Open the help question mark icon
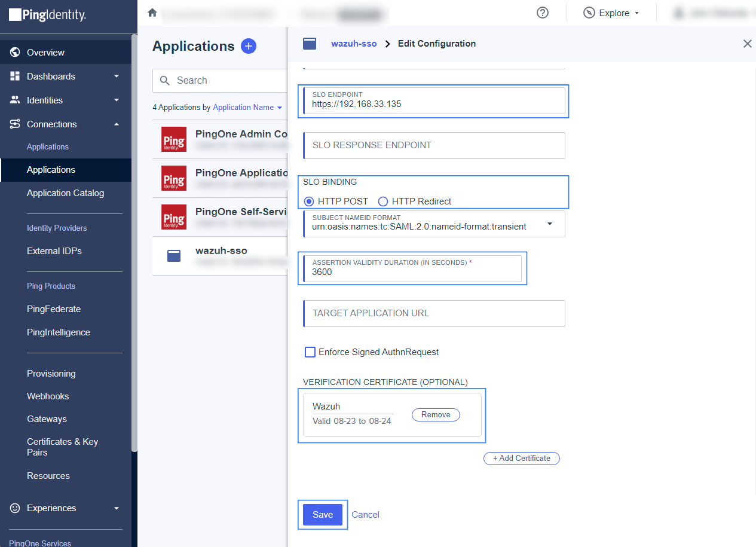The width and height of the screenshot is (756, 547). click(x=543, y=13)
